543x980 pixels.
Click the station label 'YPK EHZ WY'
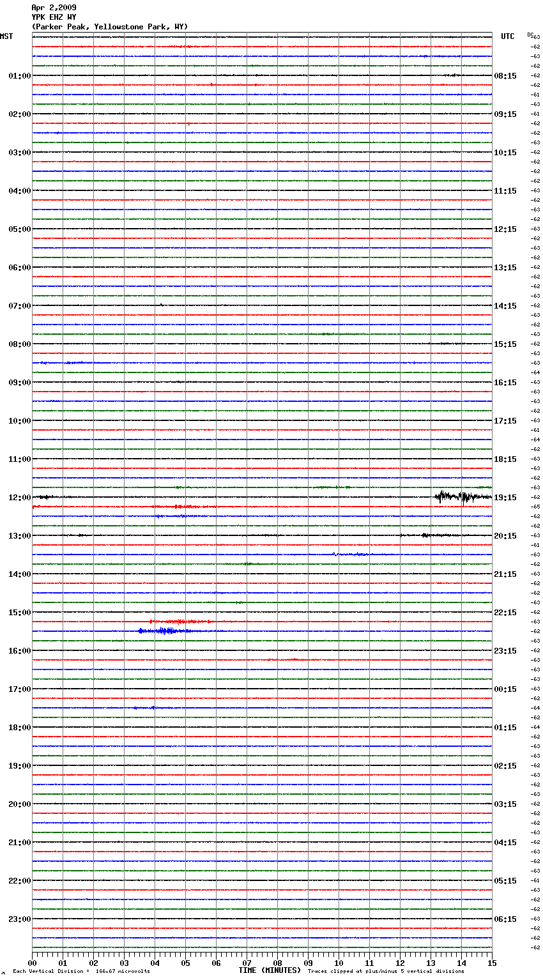[54, 17]
